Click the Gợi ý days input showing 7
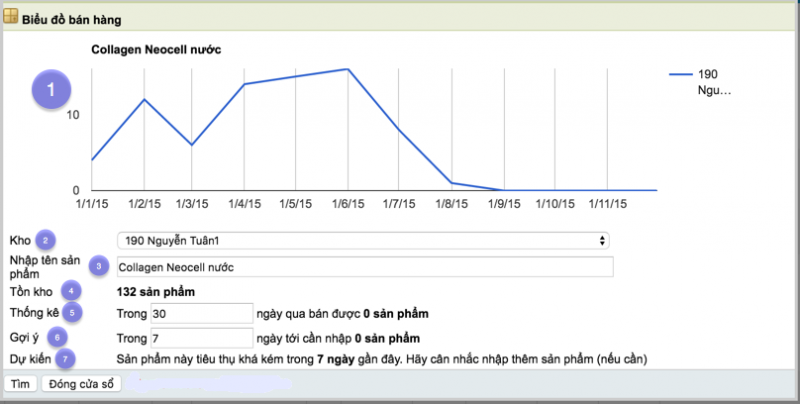 202,338
